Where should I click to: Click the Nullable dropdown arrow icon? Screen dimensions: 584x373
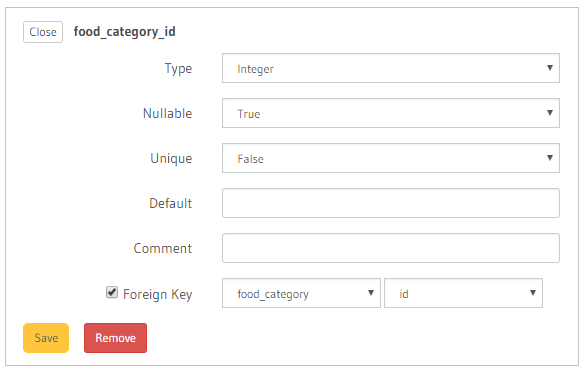point(550,113)
